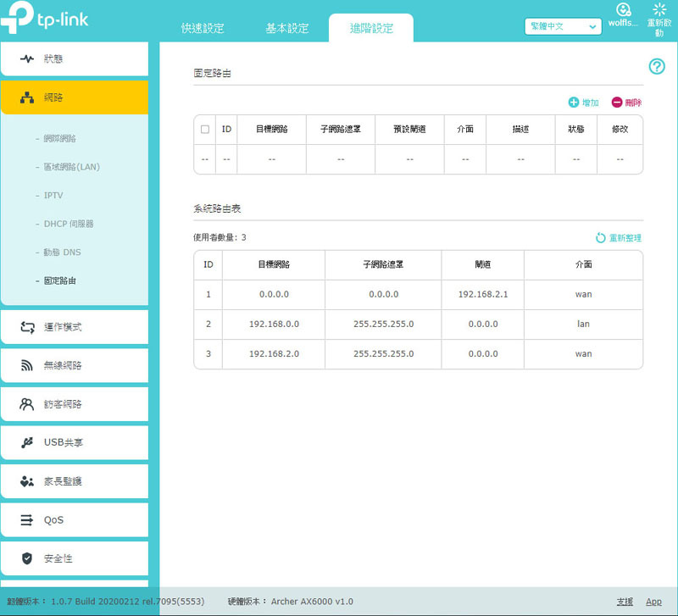Click the TP-Link logo
Viewport: 678px width, 616px height.
point(44,17)
